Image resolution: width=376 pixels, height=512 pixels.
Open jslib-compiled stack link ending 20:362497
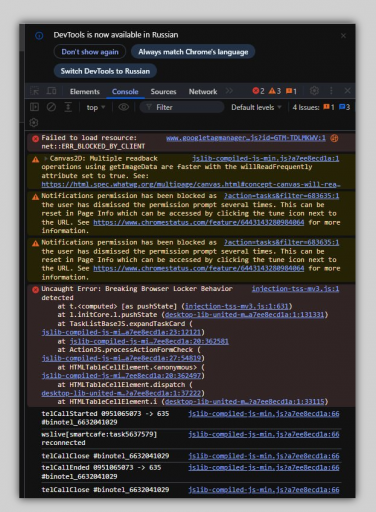point(121,376)
